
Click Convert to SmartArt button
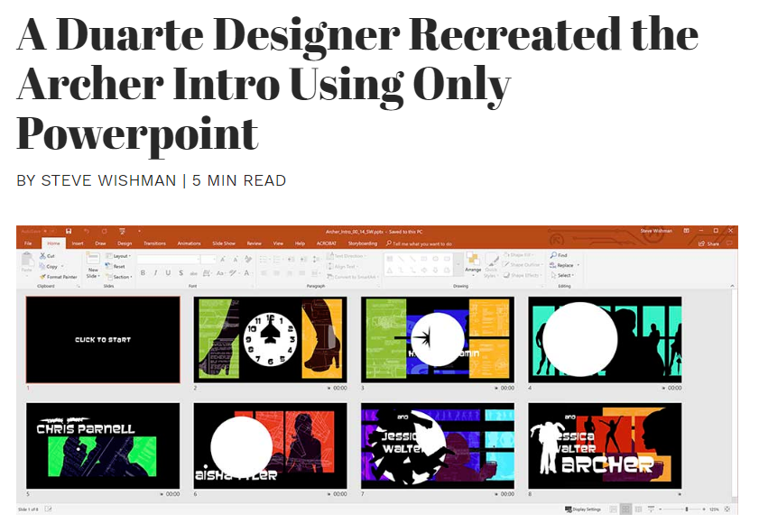pos(351,277)
